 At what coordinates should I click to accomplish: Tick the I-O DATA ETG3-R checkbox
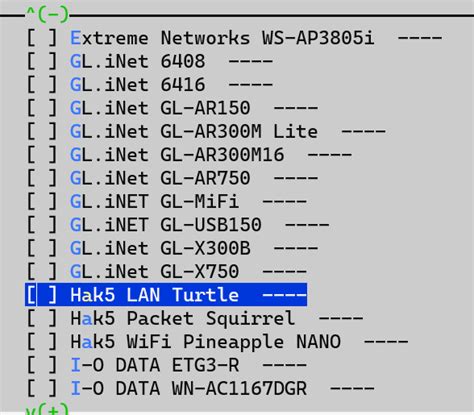(42, 365)
